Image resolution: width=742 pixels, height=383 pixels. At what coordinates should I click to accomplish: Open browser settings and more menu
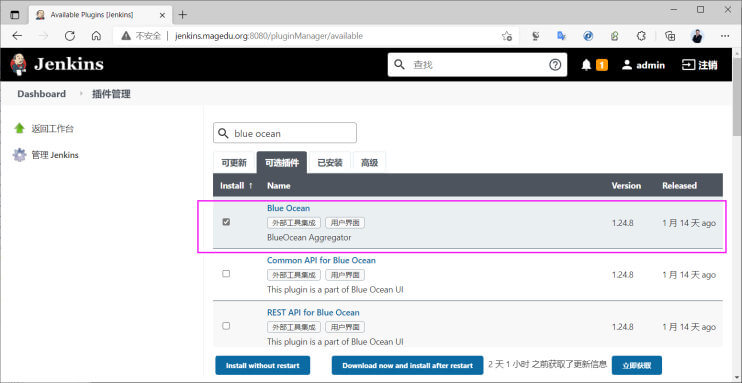pos(724,36)
